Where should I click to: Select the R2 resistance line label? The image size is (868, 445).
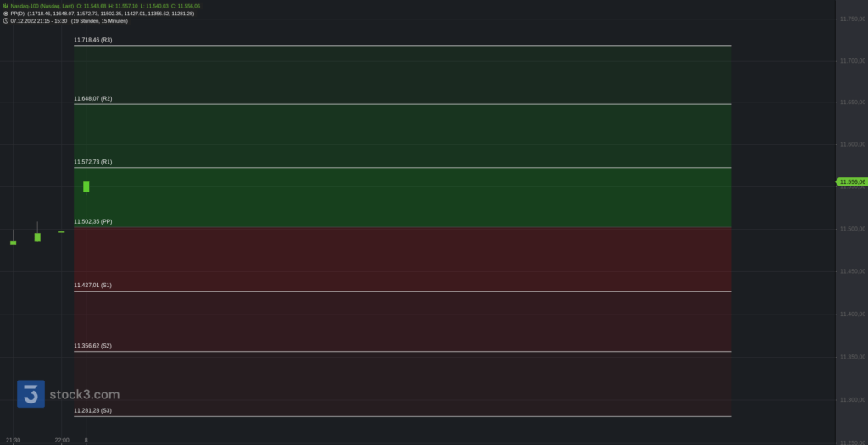tap(92, 99)
